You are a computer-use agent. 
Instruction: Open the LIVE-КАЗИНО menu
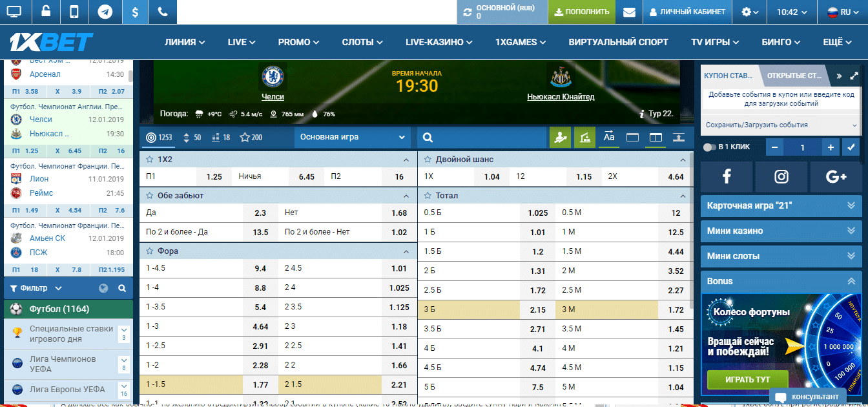point(439,42)
